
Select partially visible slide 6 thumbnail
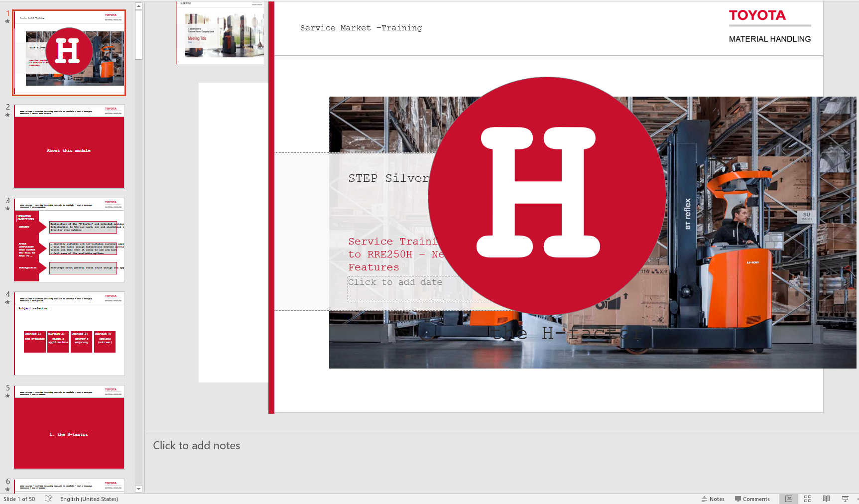pos(69,486)
